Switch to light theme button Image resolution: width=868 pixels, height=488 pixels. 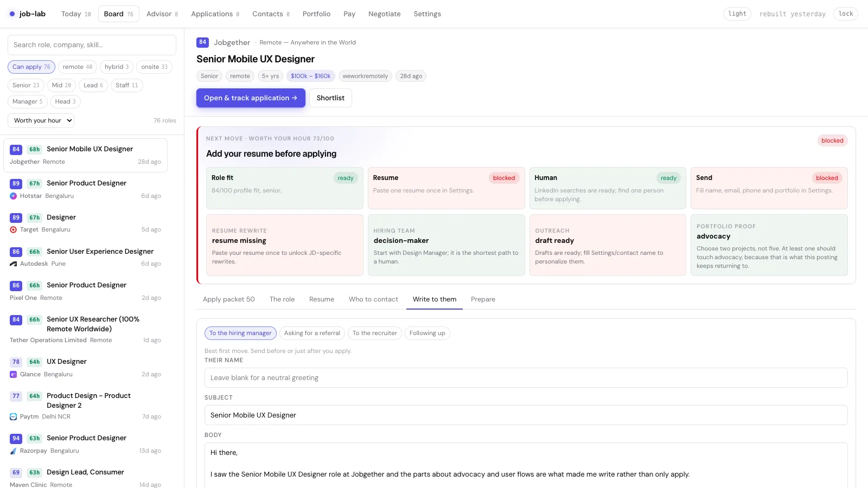pos(737,14)
